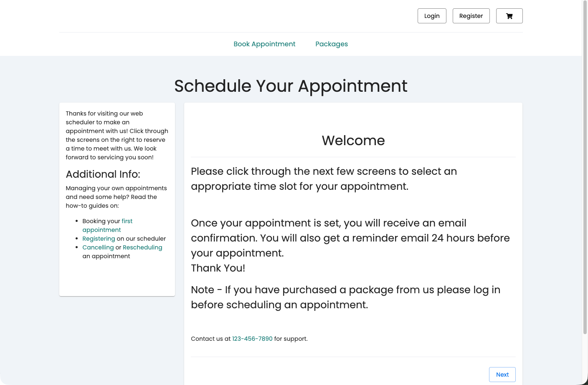Click the Schedule Your Appointment heading
Screen dimensions: 588x385
click(291, 86)
